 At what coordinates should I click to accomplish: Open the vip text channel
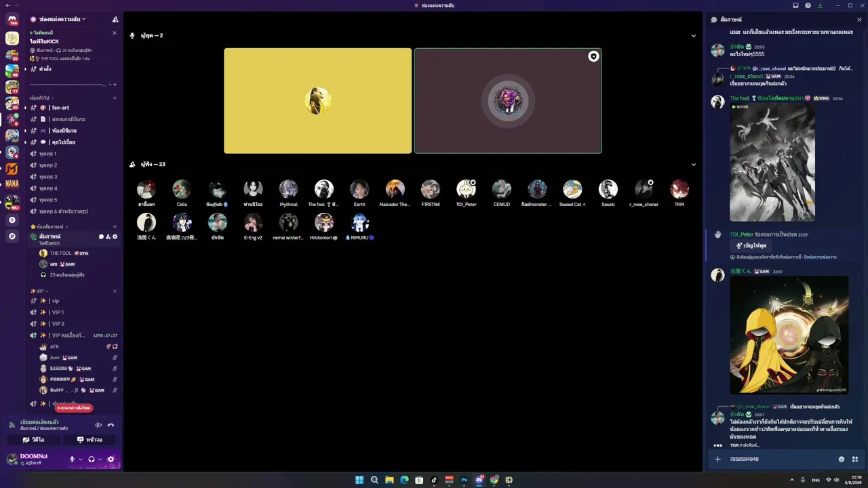click(73, 301)
